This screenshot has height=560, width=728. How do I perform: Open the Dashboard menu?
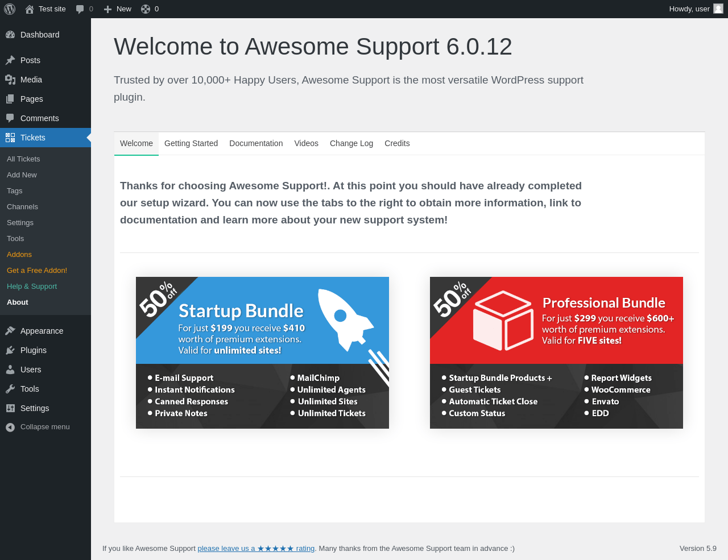tap(45, 35)
